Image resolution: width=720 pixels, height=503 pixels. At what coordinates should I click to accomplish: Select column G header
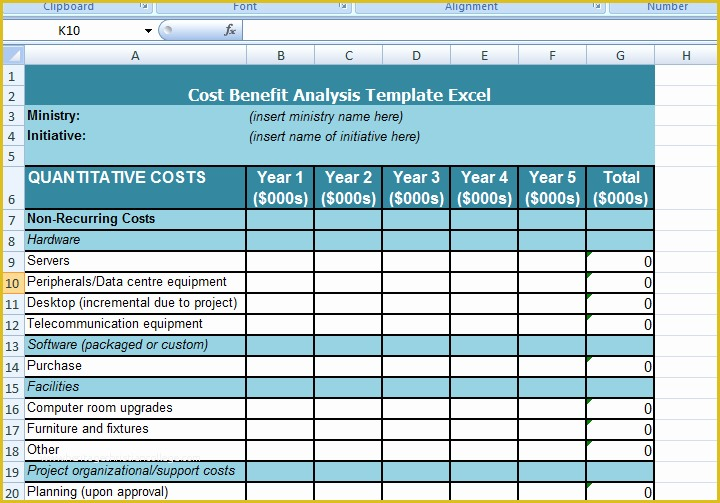pyautogui.click(x=620, y=56)
